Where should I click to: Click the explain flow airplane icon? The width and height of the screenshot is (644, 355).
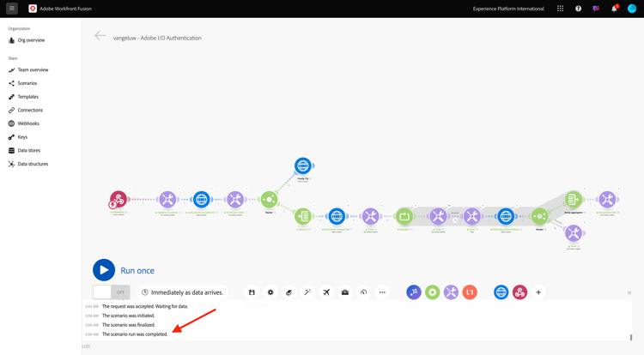tap(326, 292)
